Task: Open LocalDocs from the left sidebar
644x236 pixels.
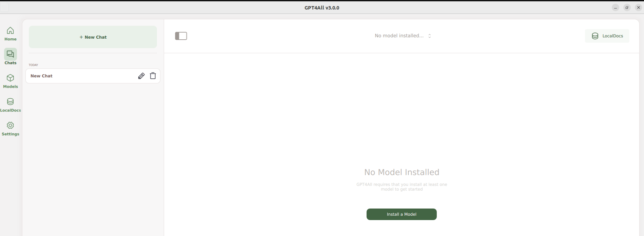Action: pos(11,105)
